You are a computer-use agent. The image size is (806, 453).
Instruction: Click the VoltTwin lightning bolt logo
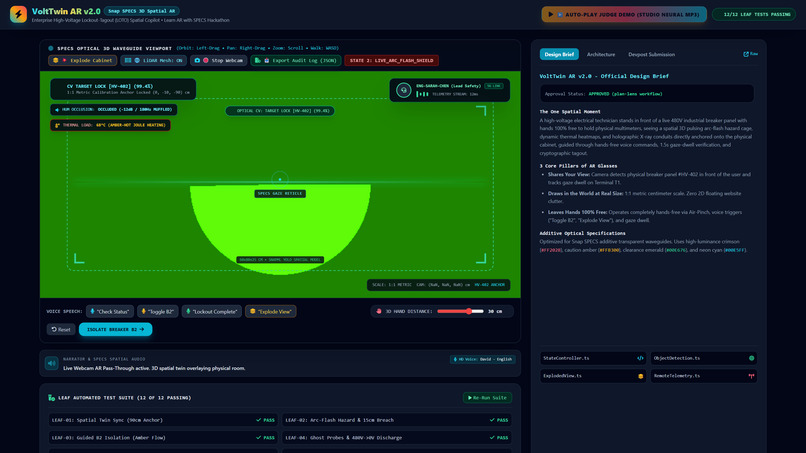18,14
